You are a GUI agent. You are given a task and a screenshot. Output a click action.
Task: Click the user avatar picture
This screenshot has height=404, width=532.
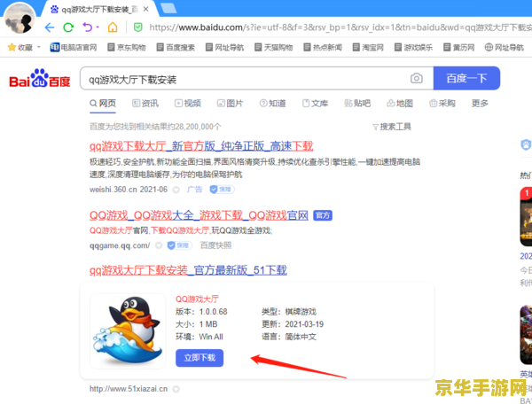click(20, 19)
